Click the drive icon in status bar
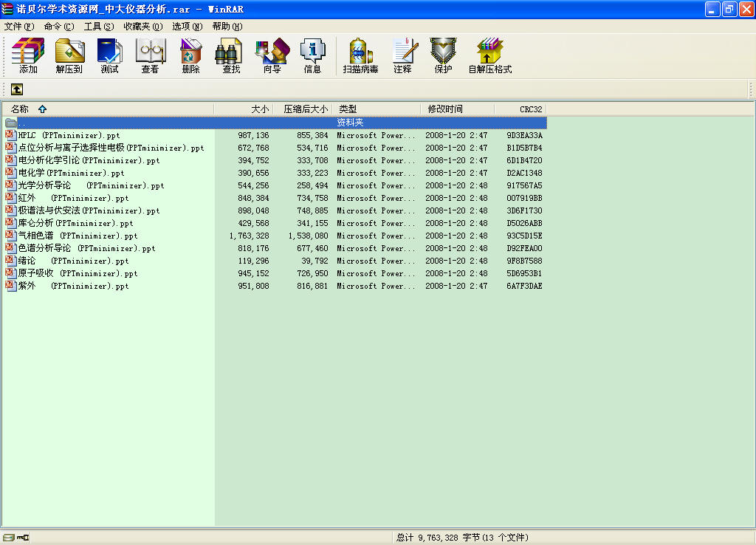Screen dimensions: 756x545 coord(8,538)
